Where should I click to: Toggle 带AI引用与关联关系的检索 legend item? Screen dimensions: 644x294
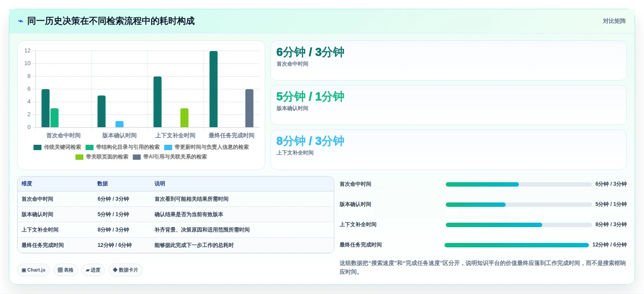pos(170,157)
